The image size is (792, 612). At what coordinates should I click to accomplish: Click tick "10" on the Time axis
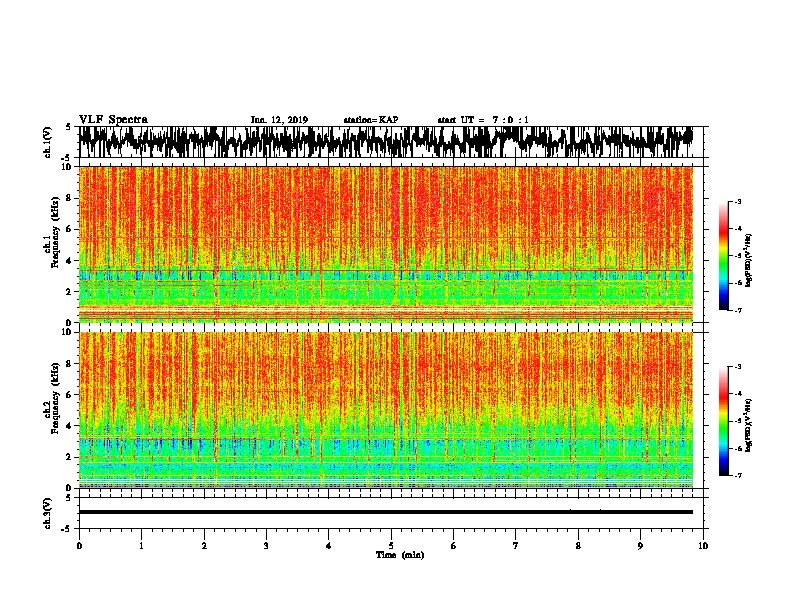pyautogui.click(x=703, y=546)
